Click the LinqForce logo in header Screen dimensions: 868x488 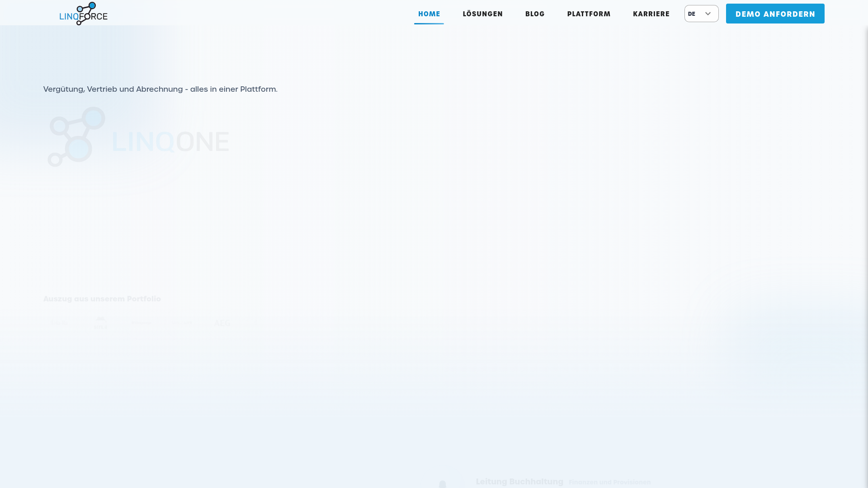tap(84, 14)
